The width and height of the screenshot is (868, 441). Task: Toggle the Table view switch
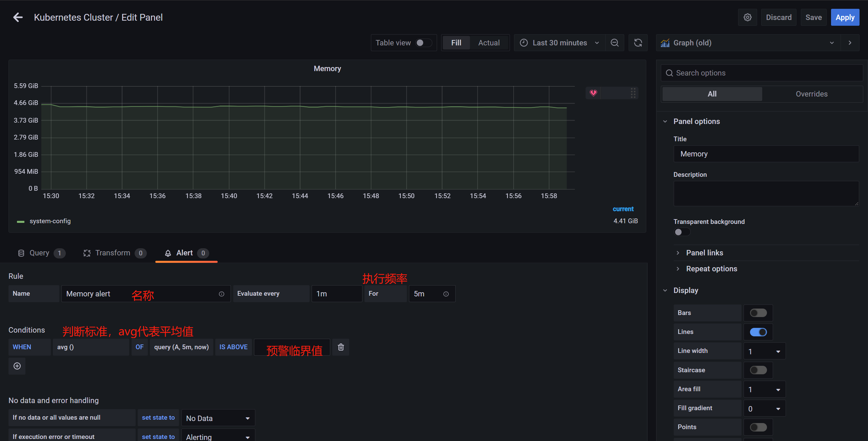click(x=423, y=43)
